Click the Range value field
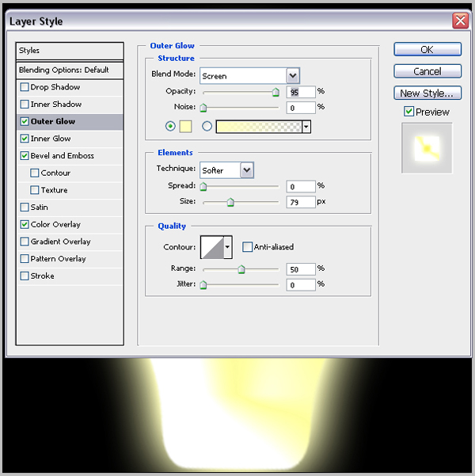The width and height of the screenshot is (475, 476). click(301, 269)
